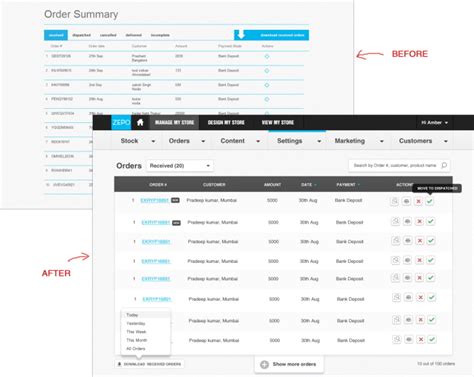Click the red X cancel icon in the top order row
The height and width of the screenshot is (377, 474).
(x=418, y=201)
